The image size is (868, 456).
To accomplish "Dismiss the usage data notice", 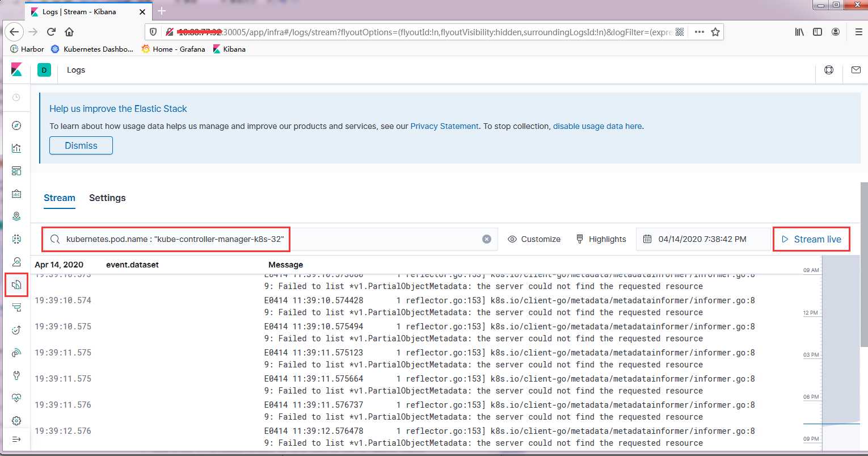I will tap(81, 145).
